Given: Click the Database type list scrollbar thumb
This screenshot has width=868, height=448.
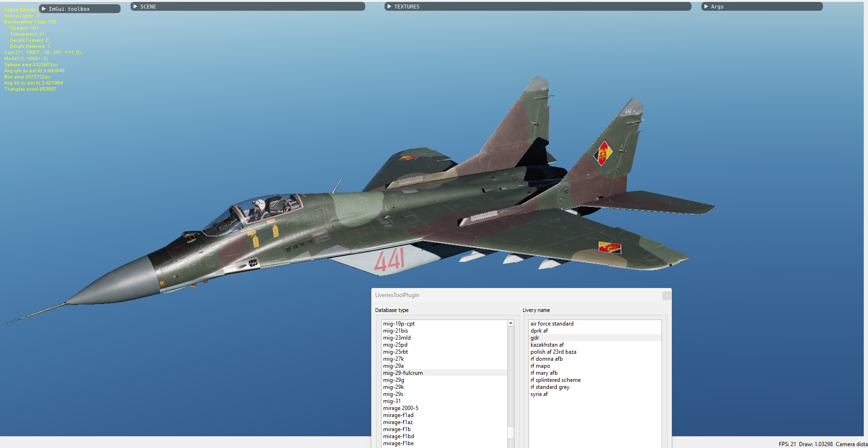Looking at the screenshot, I should point(511,432).
